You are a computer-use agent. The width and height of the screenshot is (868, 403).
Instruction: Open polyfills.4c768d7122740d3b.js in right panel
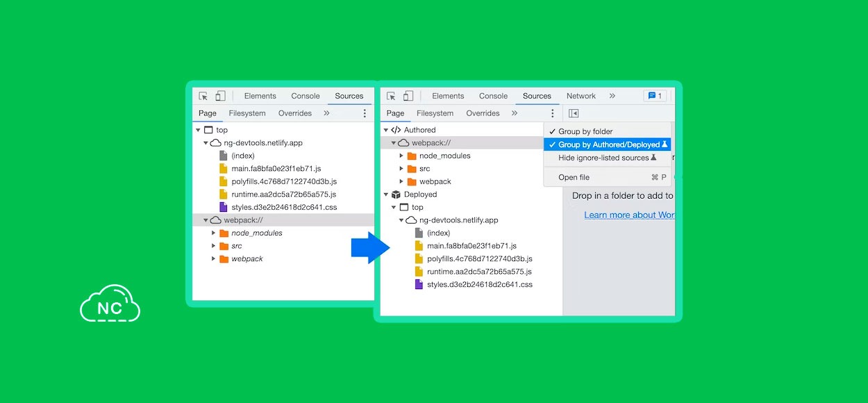pyautogui.click(x=480, y=259)
